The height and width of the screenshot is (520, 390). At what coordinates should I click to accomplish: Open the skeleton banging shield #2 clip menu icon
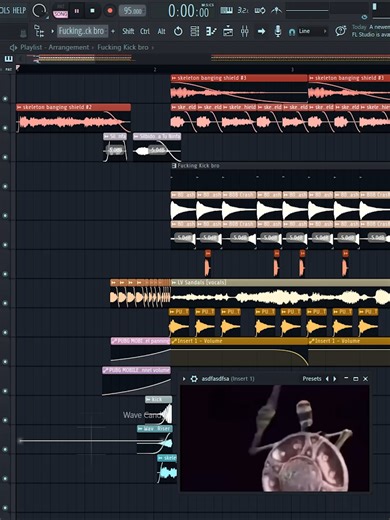pyautogui.click(x=19, y=107)
